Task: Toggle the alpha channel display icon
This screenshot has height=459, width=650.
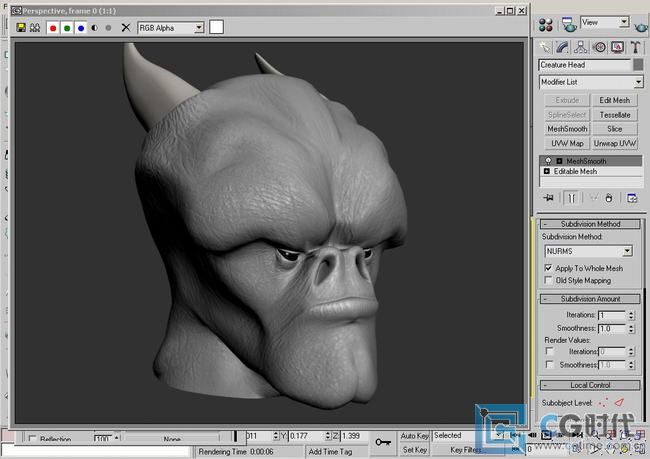Action: click(95, 28)
